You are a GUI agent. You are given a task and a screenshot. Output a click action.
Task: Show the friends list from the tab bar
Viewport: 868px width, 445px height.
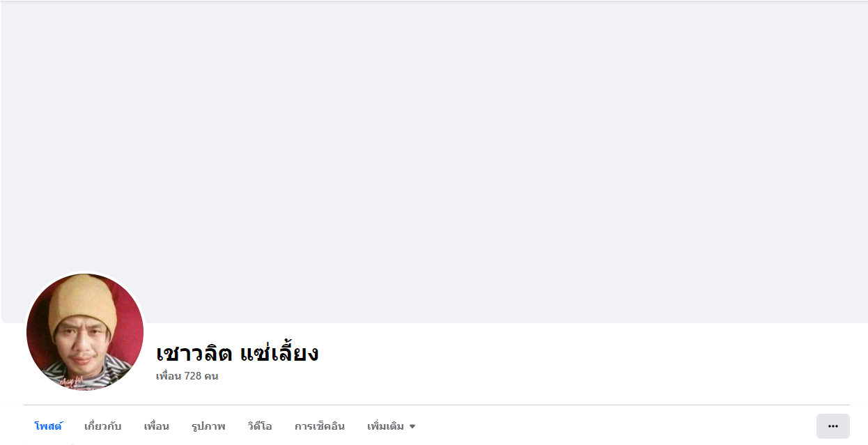click(156, 426)
